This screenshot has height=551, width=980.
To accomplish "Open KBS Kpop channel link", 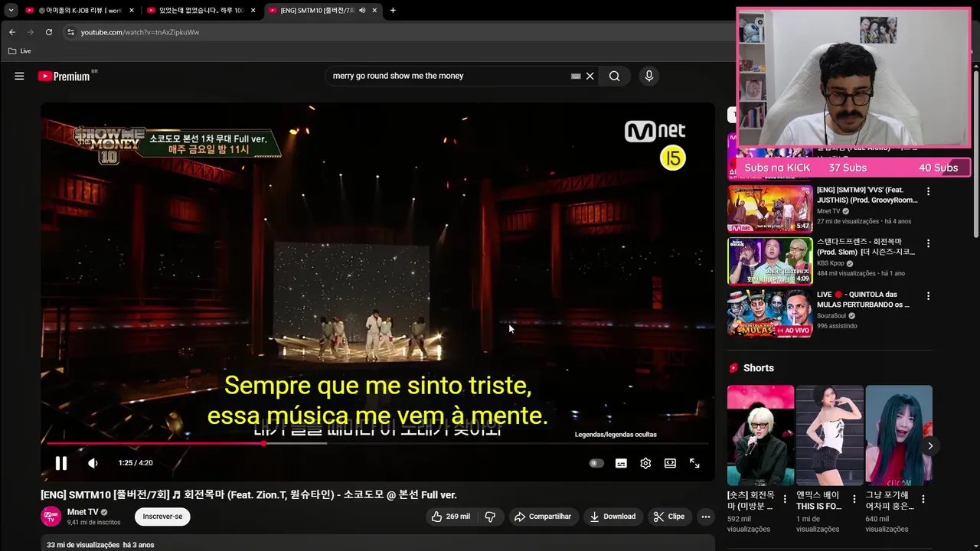I will (830, 263).
